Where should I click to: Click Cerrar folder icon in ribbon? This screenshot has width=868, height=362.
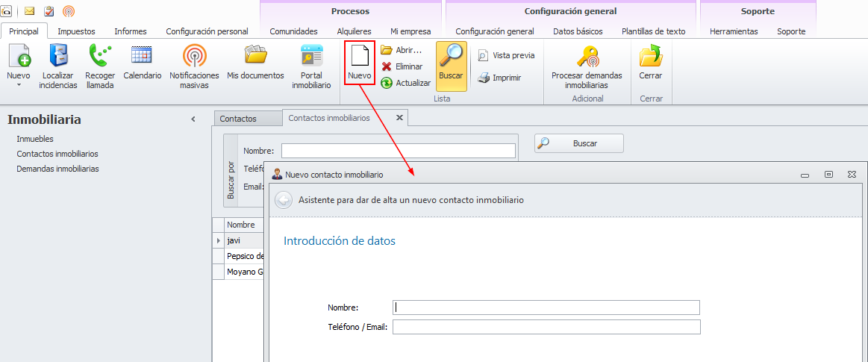651,63
